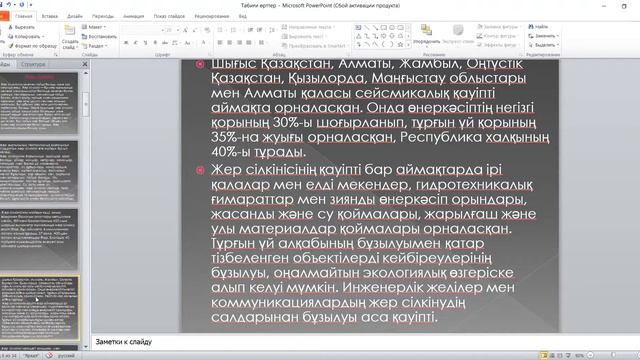This screenshot has width=640, height=360.
Task: Toggle align text right
Action: coord(239,42)
